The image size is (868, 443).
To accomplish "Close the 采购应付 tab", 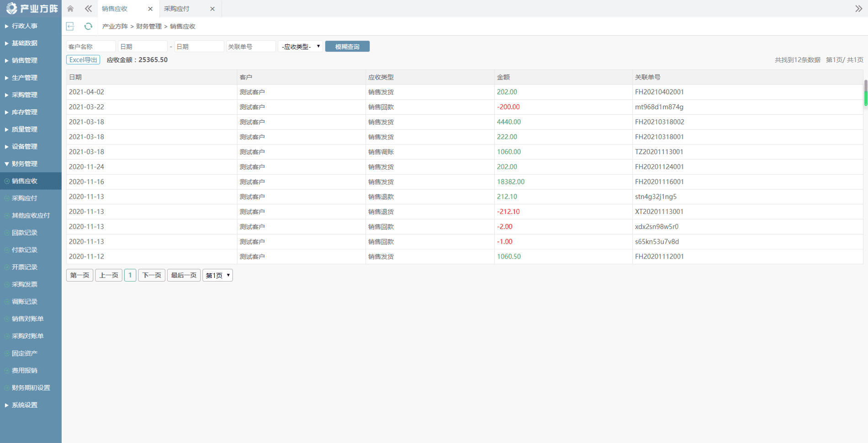I will click(212, 9).
